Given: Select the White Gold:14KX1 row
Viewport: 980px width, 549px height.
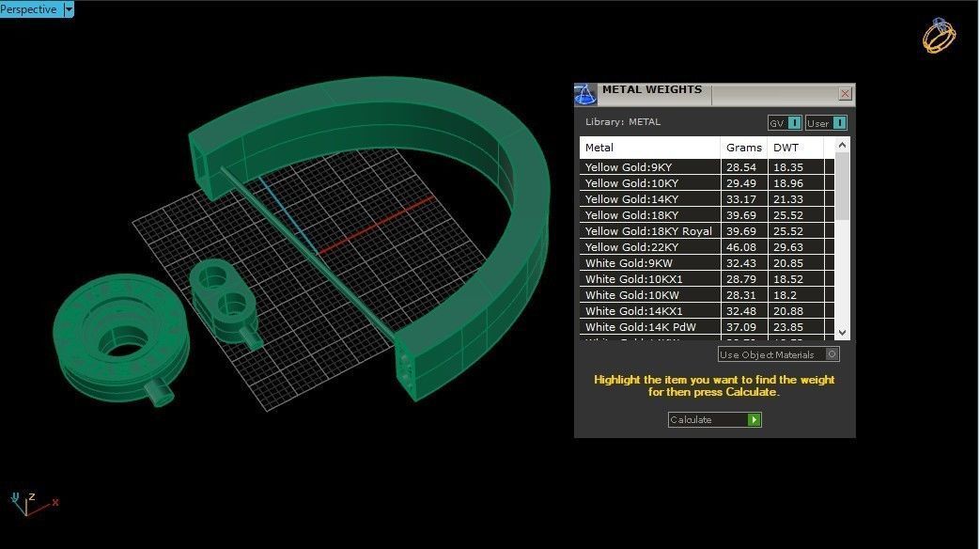Looking at the screenshot, I should [707, 311].
